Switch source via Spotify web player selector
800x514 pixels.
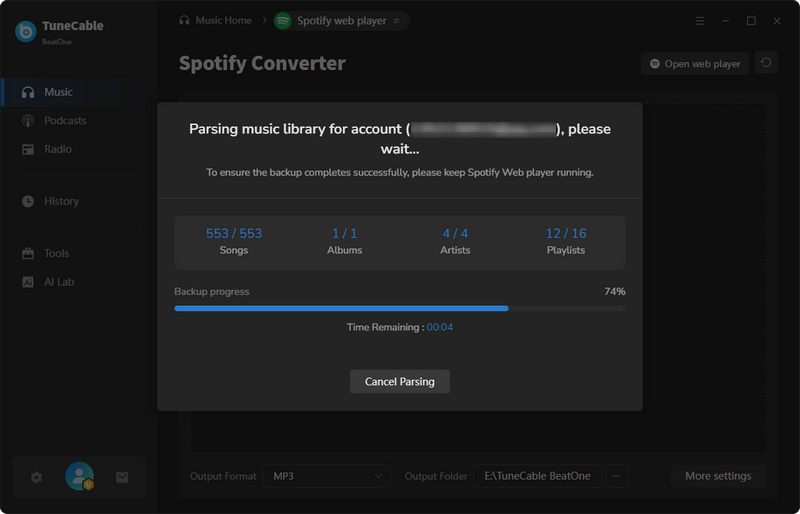tap(342, 21)
